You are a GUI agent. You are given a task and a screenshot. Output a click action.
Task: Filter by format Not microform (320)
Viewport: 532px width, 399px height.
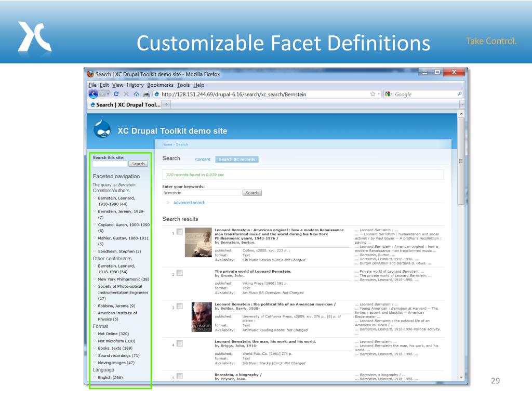tap(116, 341)
